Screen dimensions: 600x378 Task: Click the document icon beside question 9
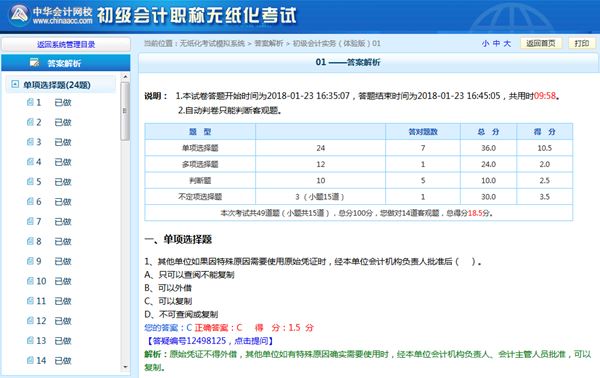[30, 261]
